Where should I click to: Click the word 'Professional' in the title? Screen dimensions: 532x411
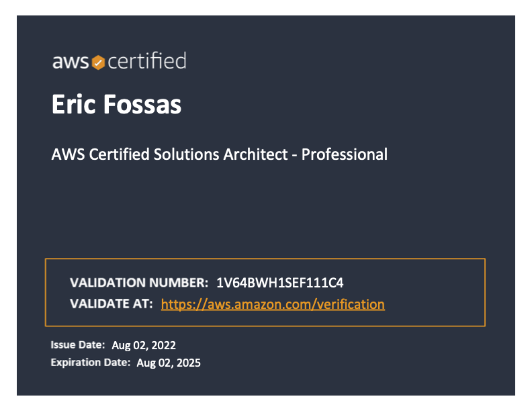coord(345,154)
